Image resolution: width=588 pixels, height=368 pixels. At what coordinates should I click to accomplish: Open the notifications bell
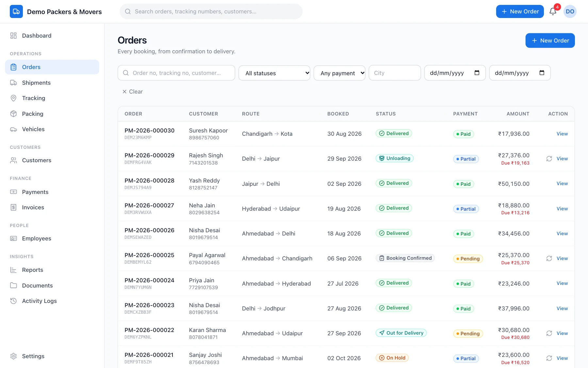point(553,11)
